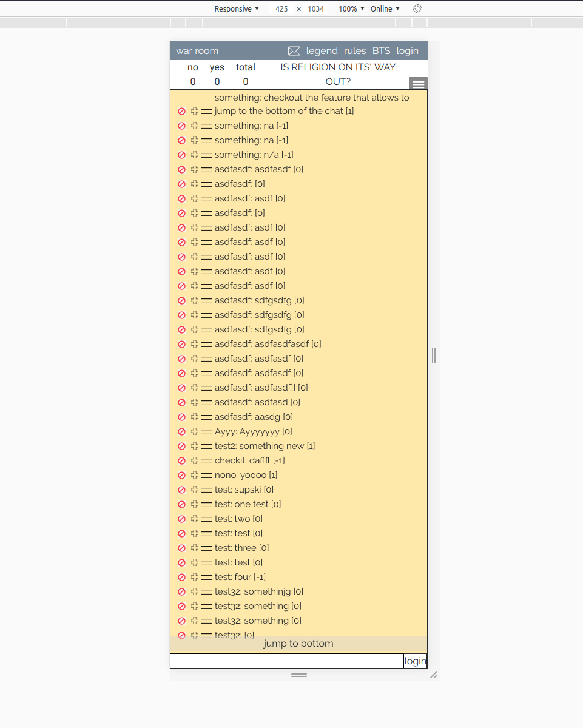Click login in the top header

[407, 51]
